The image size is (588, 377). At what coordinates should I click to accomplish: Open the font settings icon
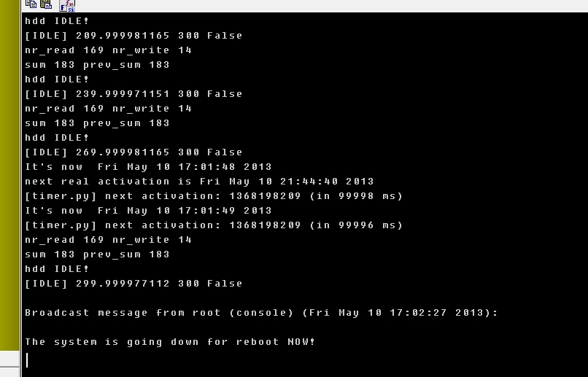pyautogui.click(x=67, y=5)
